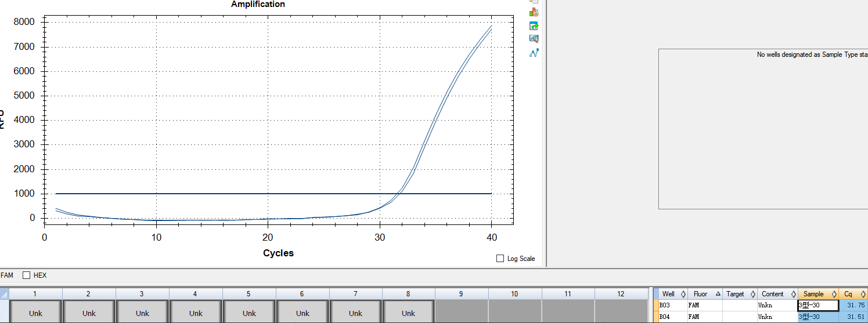
Task: Select plate column header 5
Action: pyautogui.click(x=249, y=294)
